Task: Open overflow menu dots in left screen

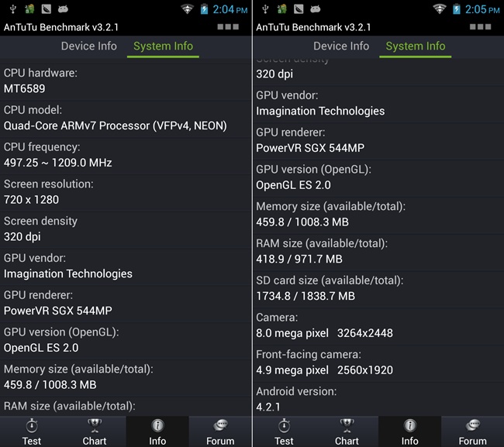Action: 228,26
